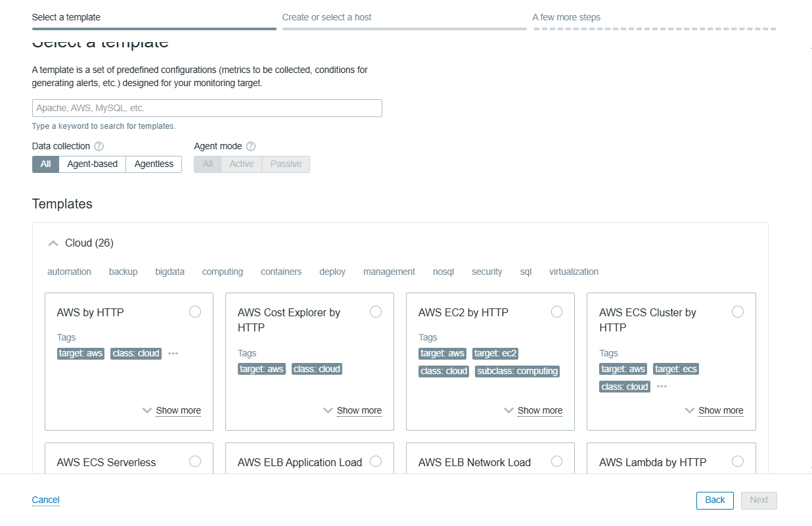The image size is (812, 526).
Task: Select AWS ECS Cluster by HTTP radio button
Action: coord(738,312)
